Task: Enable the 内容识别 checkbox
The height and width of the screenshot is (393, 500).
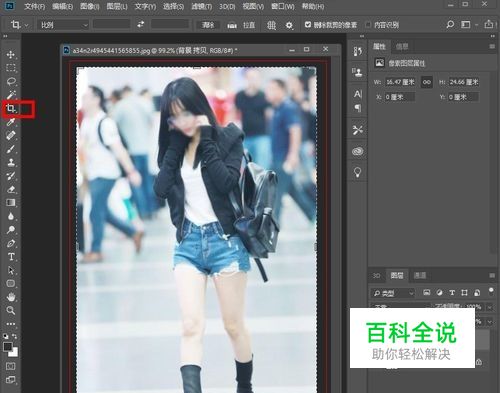Action: tap(368, 25)
